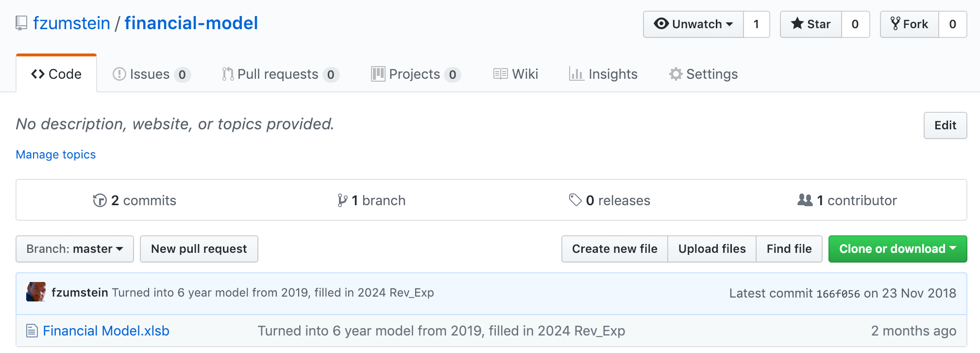Open the Unwatch notifications dropdown
This screenshot has height=353, width=980.
tap(693, 24)
